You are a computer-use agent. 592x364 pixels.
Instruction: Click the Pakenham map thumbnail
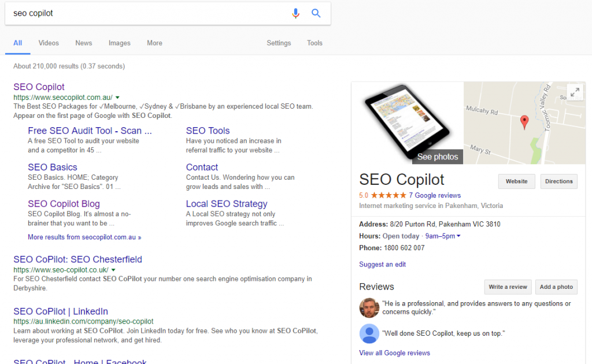524,123
